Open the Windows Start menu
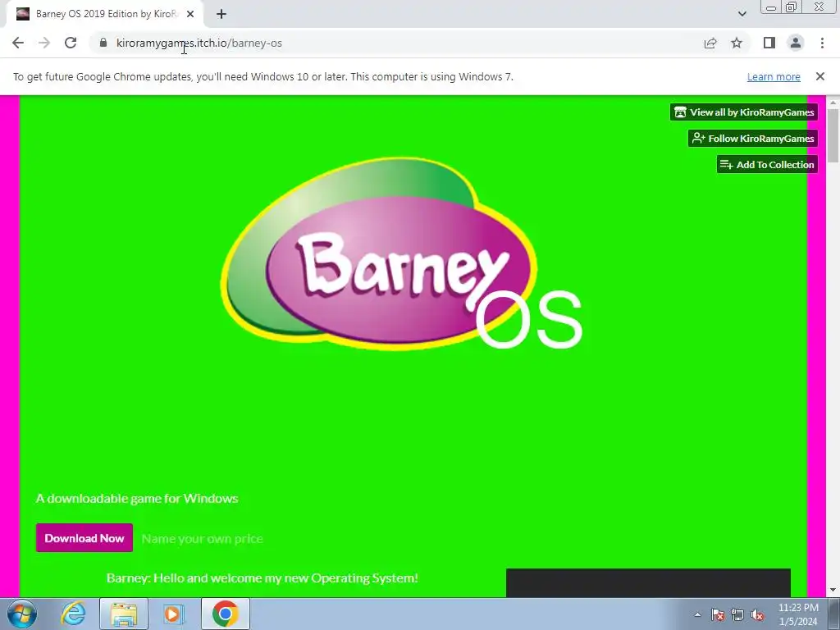The width and height of the screenshot is (840, 630). (x=22, y=614)
